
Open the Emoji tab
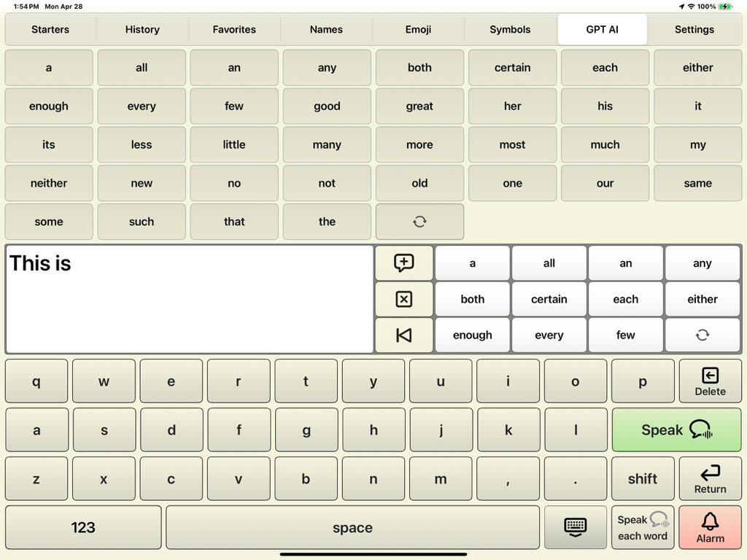(418, 30)
